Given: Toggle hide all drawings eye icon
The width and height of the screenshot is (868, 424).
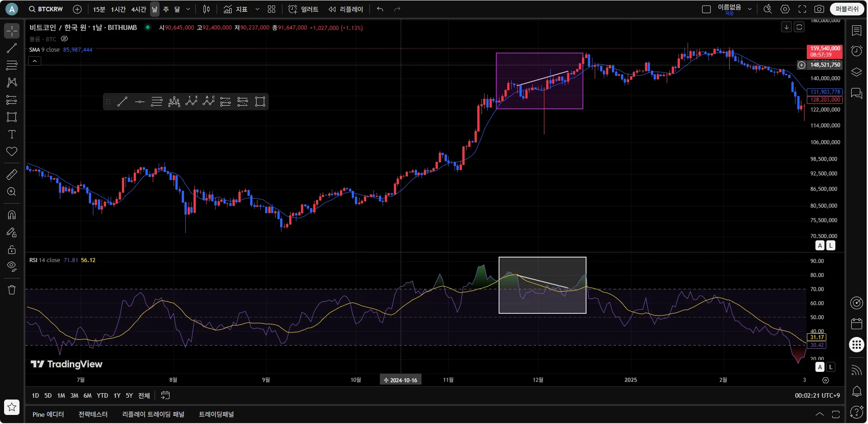Looking at the screenshot, I should pos(12,267).
